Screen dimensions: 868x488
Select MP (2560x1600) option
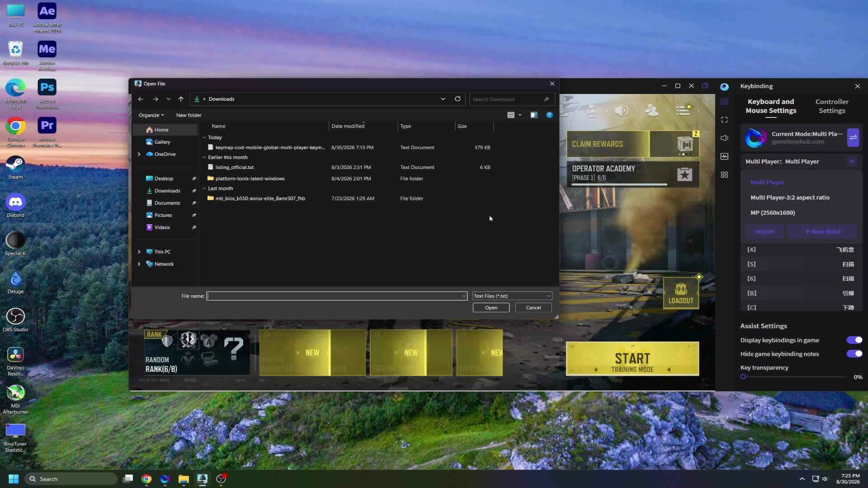tap(773, 213)
